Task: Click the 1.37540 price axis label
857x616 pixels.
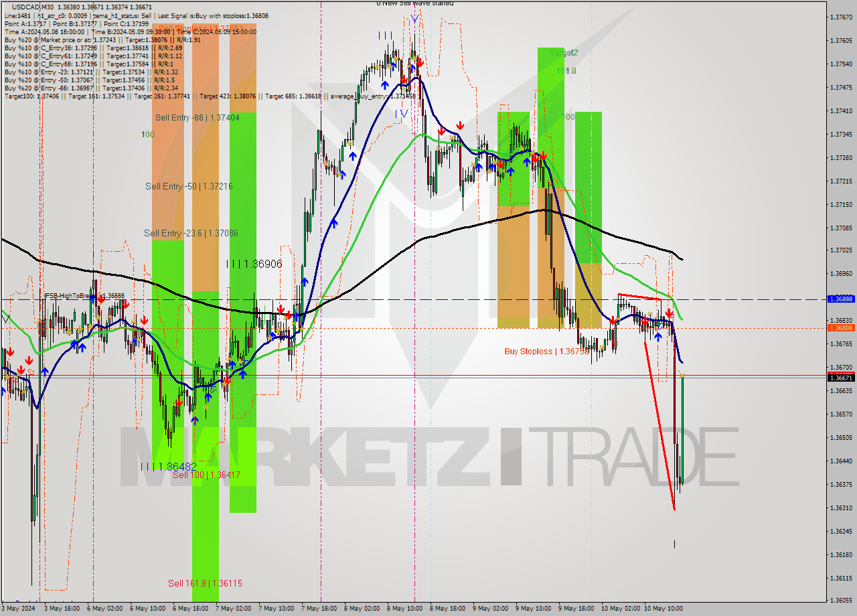Action: pos(841,64)
